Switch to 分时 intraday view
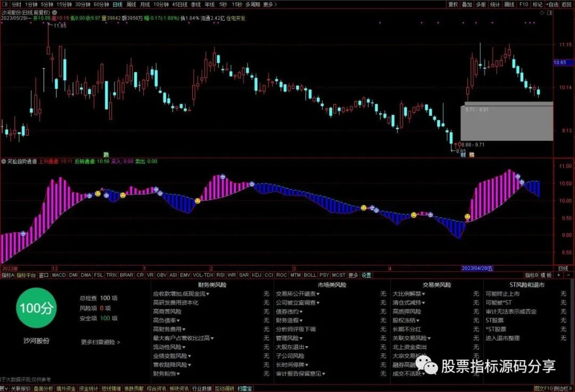The image size is (575, 392). [x=17, y=4]
